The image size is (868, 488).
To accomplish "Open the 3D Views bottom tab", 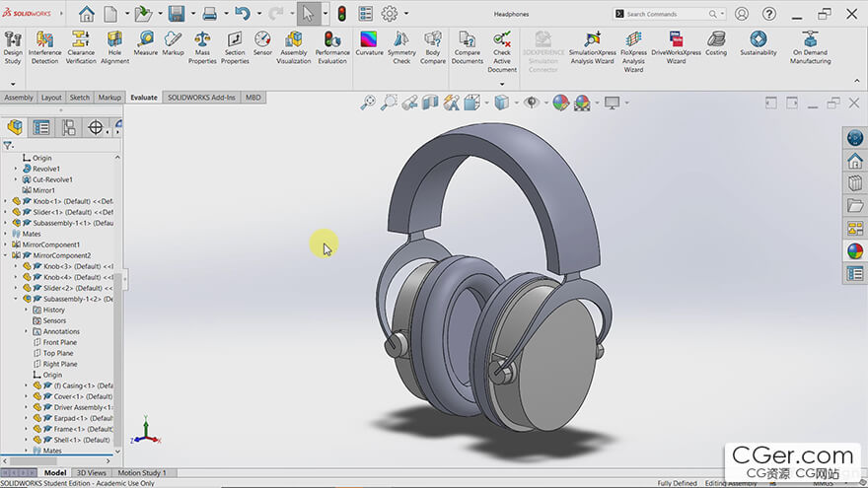I will (91, 472).
